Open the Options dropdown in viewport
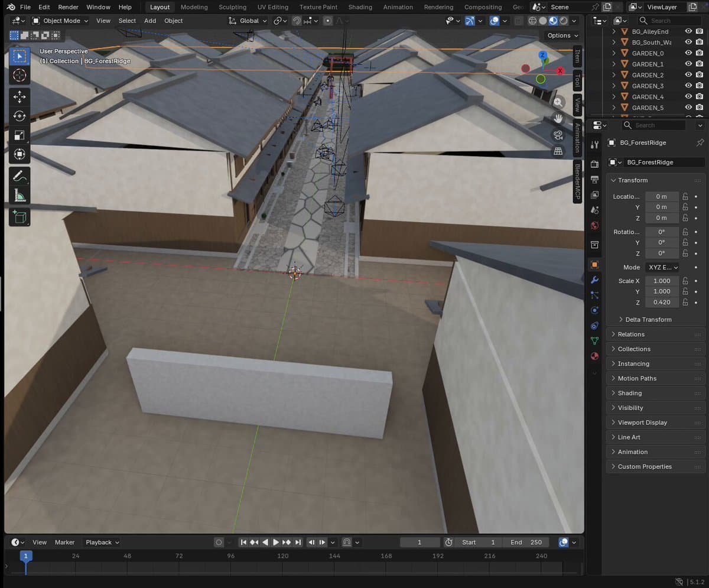The image size is (709, 588). 562,35
